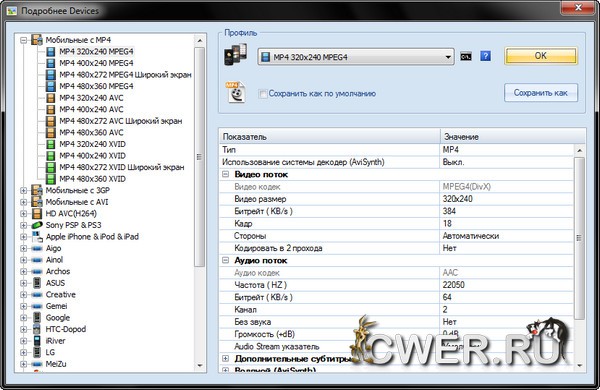Click the ASUS device icon
Screen dimensions: 600x390
tap(37, 283)
